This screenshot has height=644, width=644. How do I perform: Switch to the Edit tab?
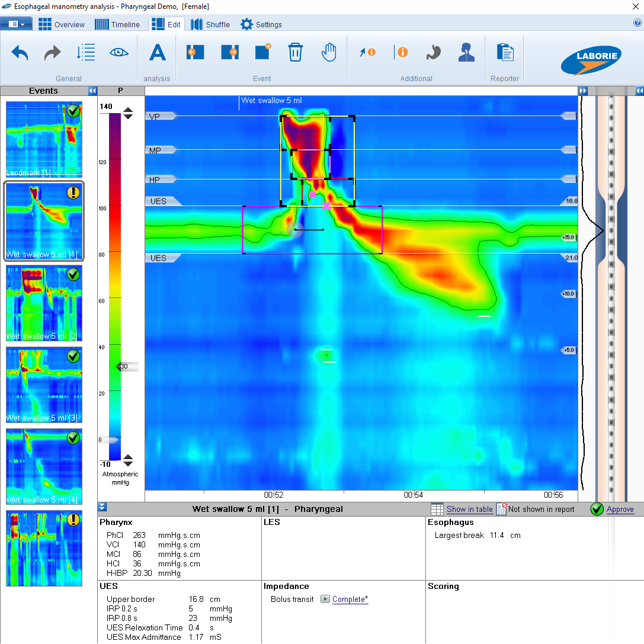166,24
